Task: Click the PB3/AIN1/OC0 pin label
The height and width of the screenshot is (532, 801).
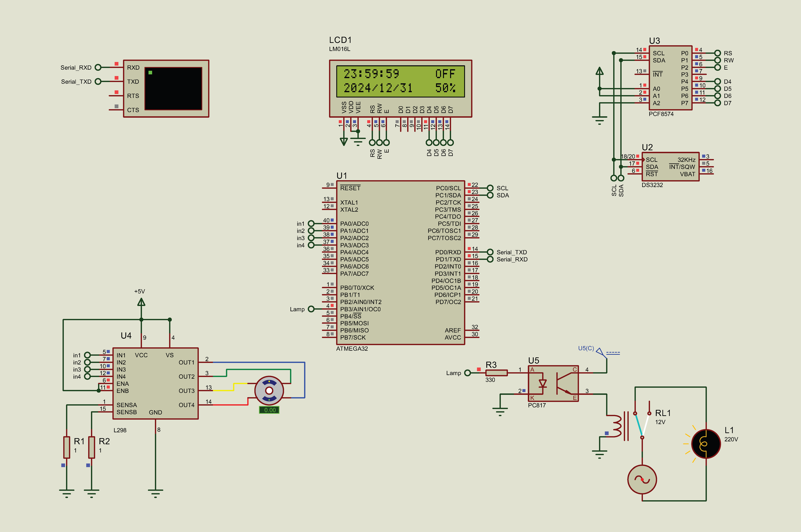Action: click(361, 309)
